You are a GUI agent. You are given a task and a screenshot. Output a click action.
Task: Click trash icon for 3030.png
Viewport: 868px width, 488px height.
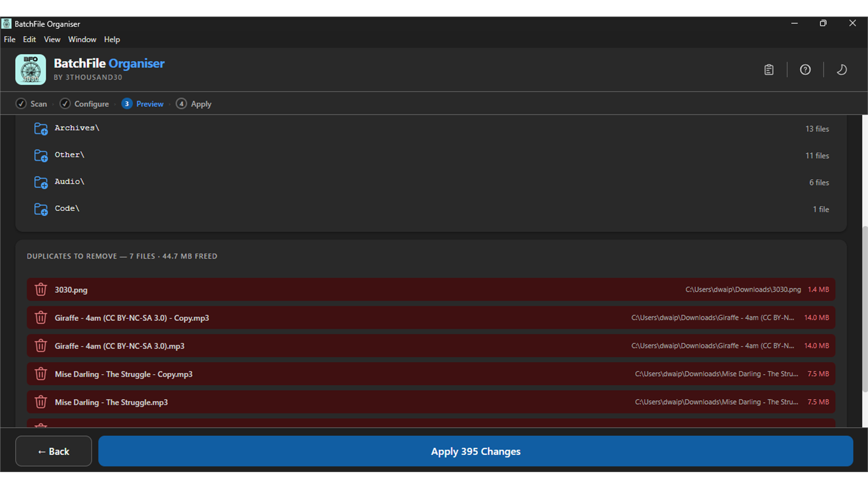click(x=41, y=289)
